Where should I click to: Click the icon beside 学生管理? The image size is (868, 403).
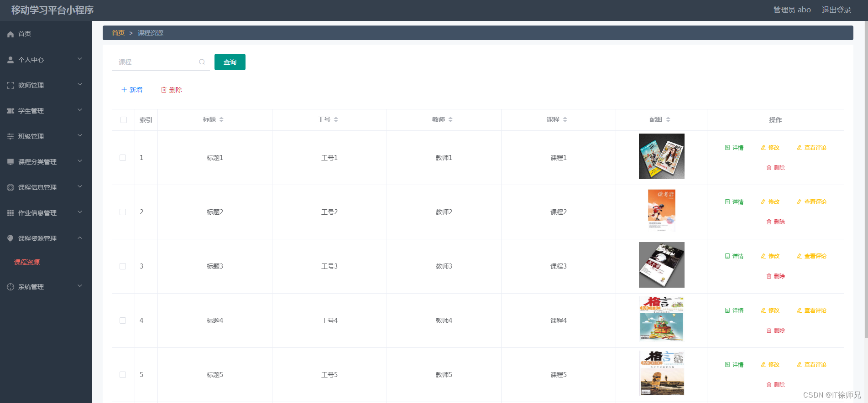[x=10, y=111]
